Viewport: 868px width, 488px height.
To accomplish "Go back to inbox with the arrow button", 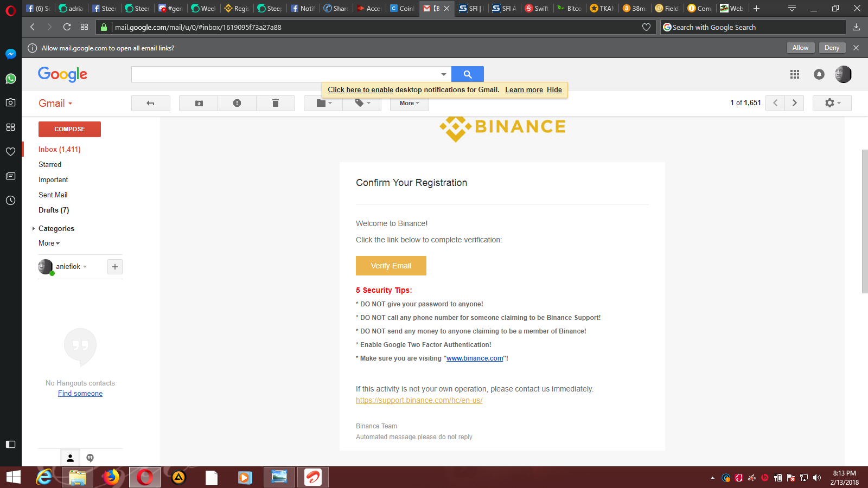I will (x=151, y=103).
